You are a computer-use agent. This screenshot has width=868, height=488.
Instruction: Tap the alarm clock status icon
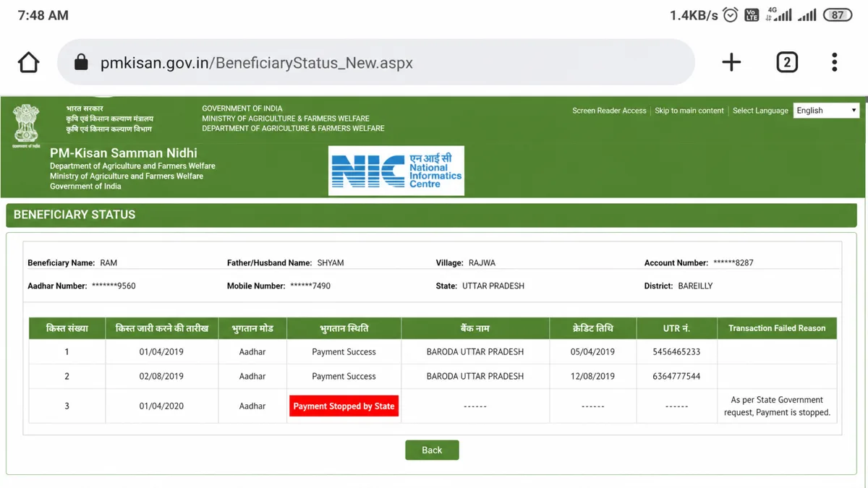731,14
